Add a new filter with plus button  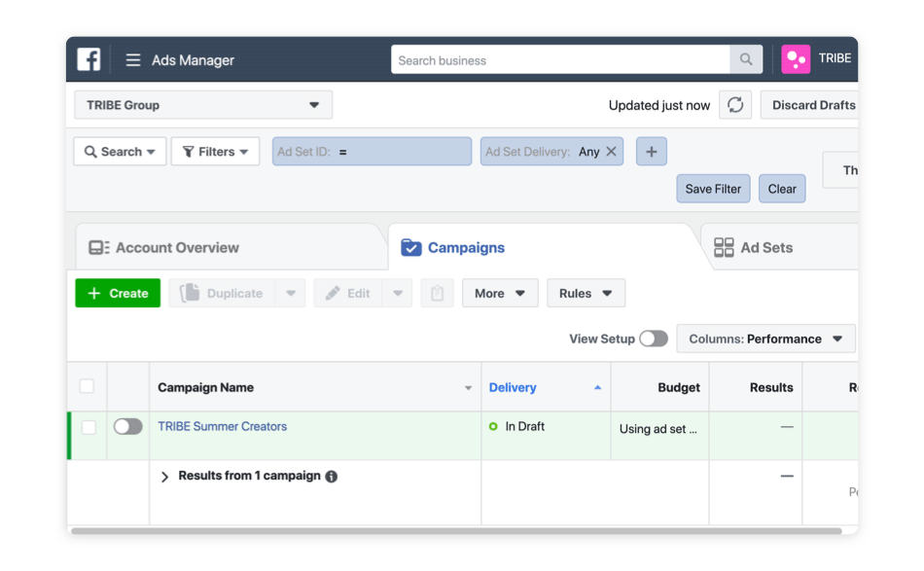[651, 152]
